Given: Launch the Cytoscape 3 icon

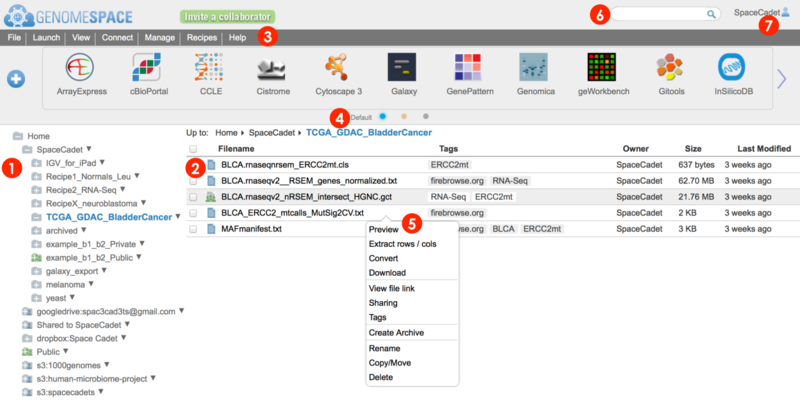Looking at the screenshot, I should [338, 67].
